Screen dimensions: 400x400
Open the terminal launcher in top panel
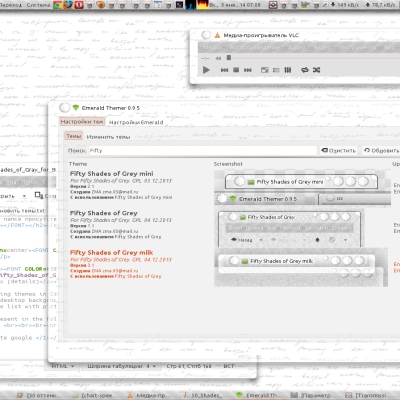tap(179, 5)
